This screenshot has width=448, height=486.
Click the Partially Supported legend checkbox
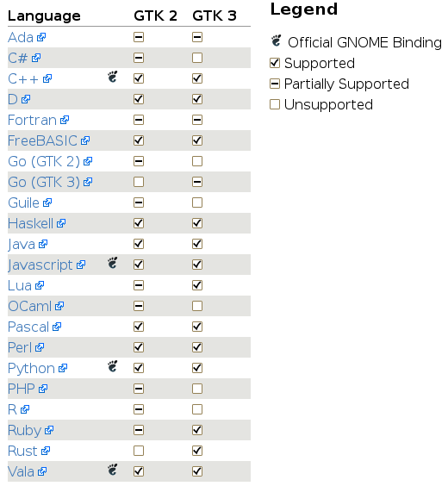pyautogui.click(x=275, y=84)
